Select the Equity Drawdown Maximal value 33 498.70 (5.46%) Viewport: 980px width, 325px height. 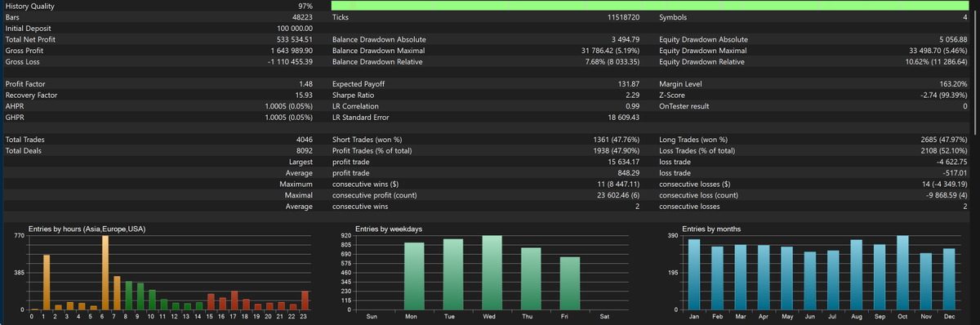[938, 51]
